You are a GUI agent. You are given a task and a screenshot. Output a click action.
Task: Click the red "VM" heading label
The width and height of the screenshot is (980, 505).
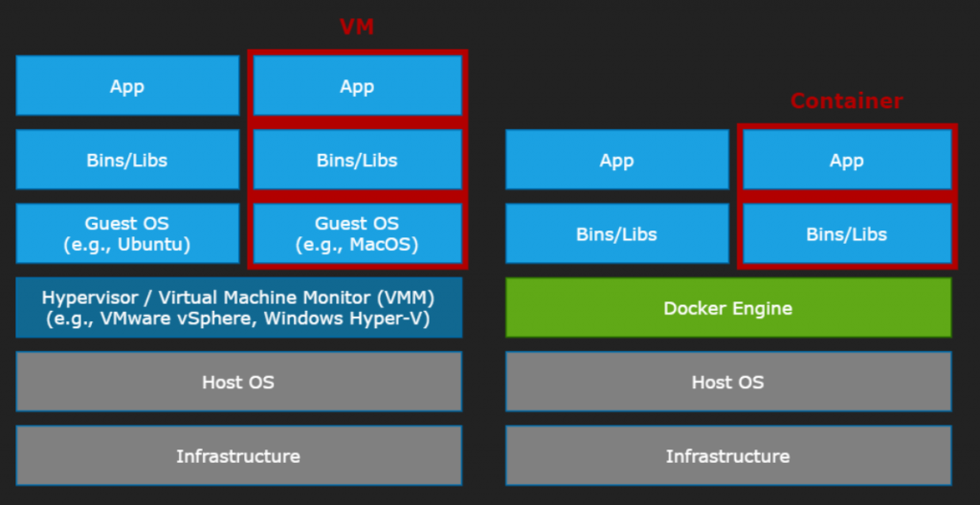pyautogui.click(x=357, y=27)
